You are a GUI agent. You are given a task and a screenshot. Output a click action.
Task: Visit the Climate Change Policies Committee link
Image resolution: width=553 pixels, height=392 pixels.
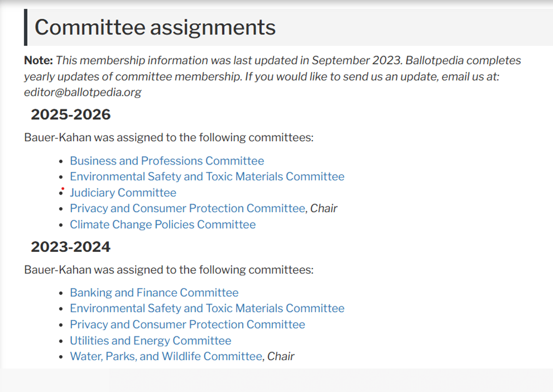click(163, 225)
